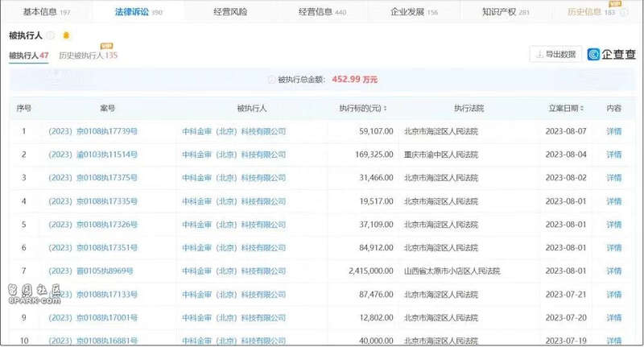The width and height of the screenshot is (644, 347).
Task: Open case (2023) 京0108执17739号
Action: click(x=93, y=131)
